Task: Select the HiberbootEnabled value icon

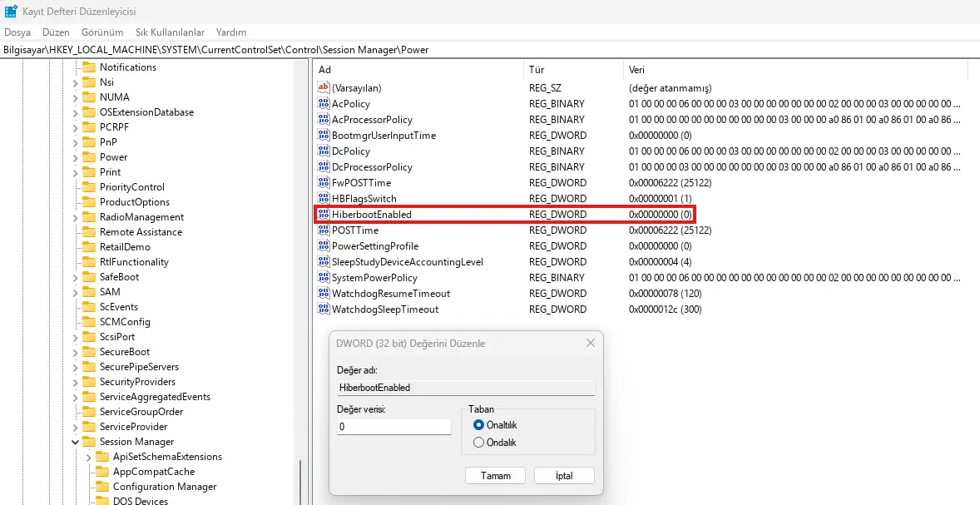Action: 323,214
